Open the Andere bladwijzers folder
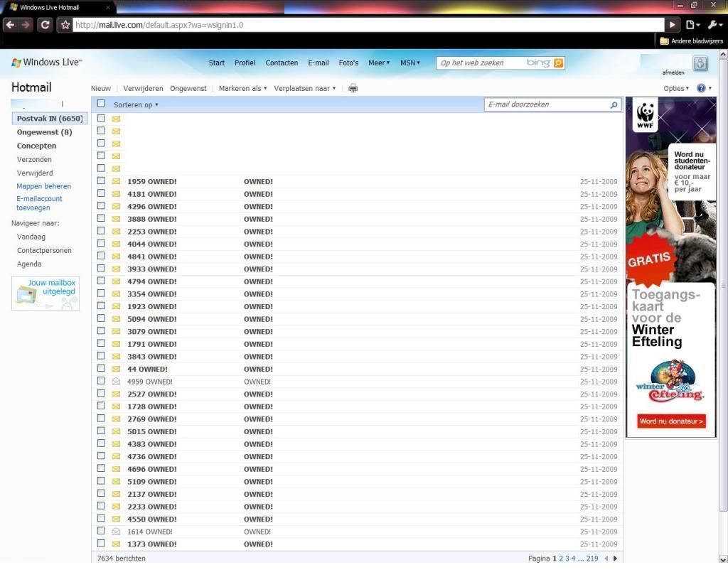Image resolution: width=728 pixels, height=582 pixels. coord(691,41)
